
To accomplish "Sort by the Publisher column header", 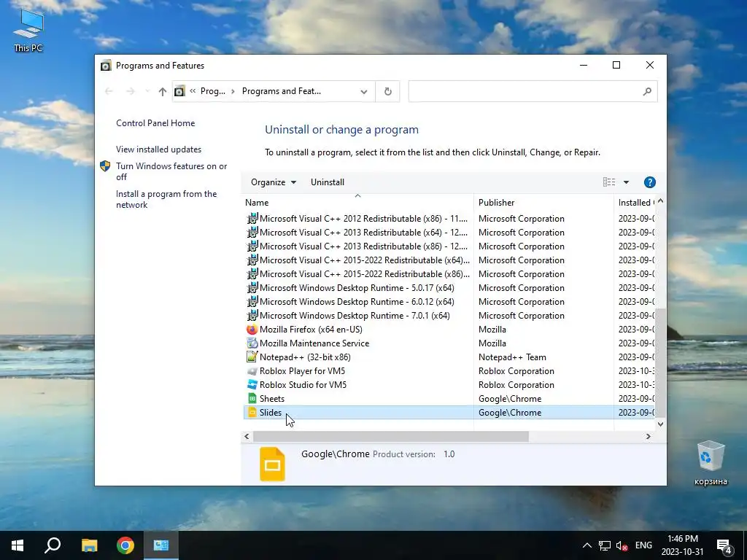I will 543,203.
